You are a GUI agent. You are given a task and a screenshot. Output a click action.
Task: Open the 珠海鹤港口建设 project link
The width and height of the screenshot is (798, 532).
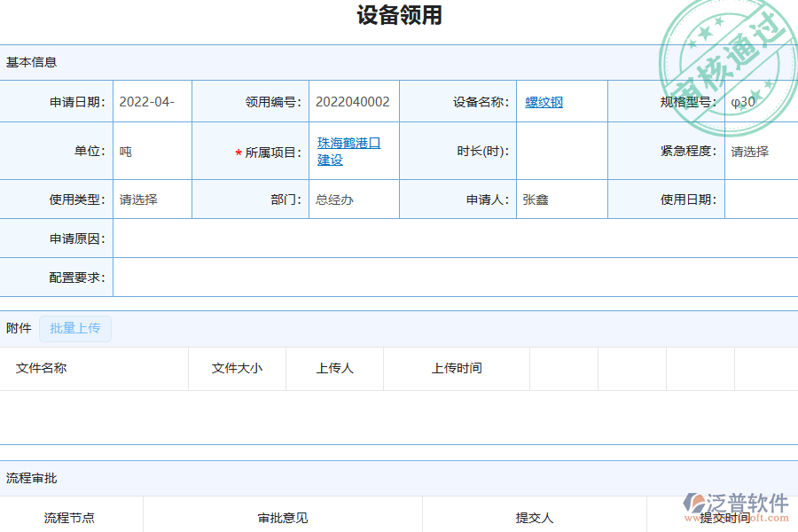[x=346, y=151]
